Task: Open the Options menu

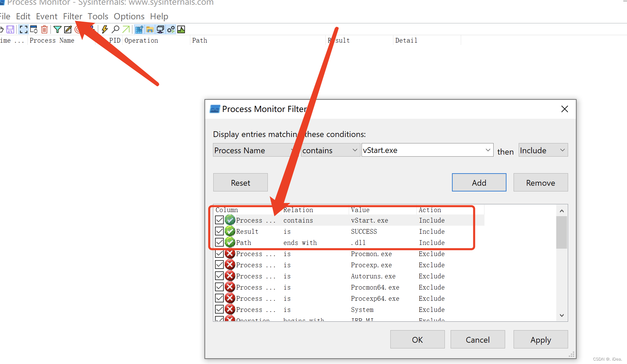Action: (x=129, y=16)
